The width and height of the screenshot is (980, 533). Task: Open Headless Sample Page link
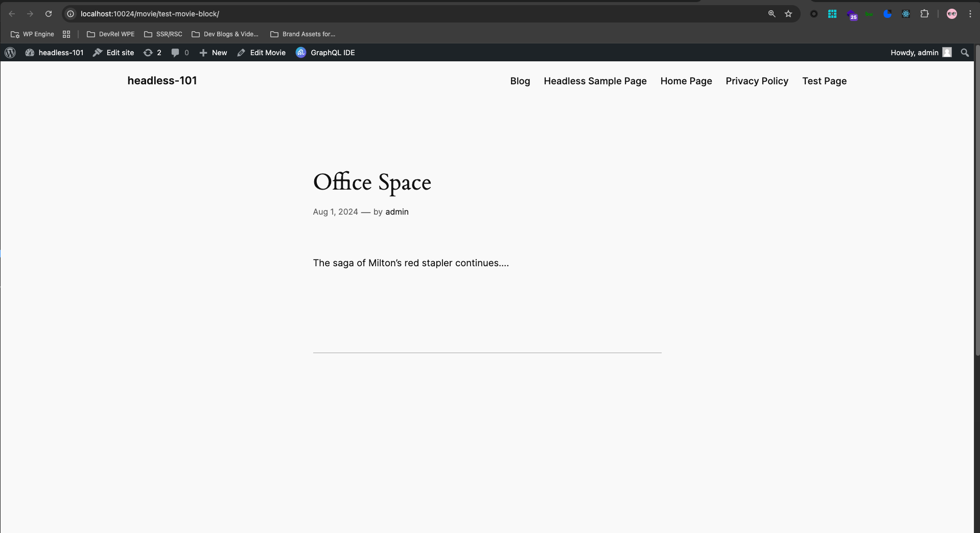tap(595, 81)
